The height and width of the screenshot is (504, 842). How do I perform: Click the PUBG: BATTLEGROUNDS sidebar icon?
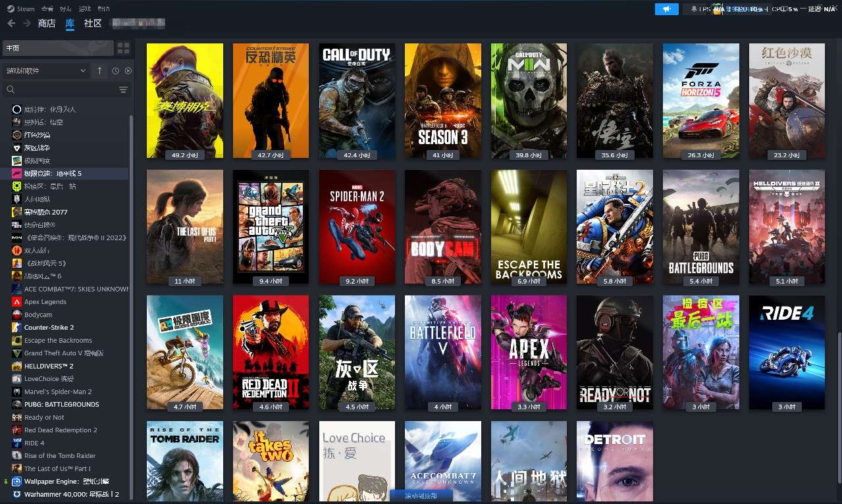click(17, 405)
